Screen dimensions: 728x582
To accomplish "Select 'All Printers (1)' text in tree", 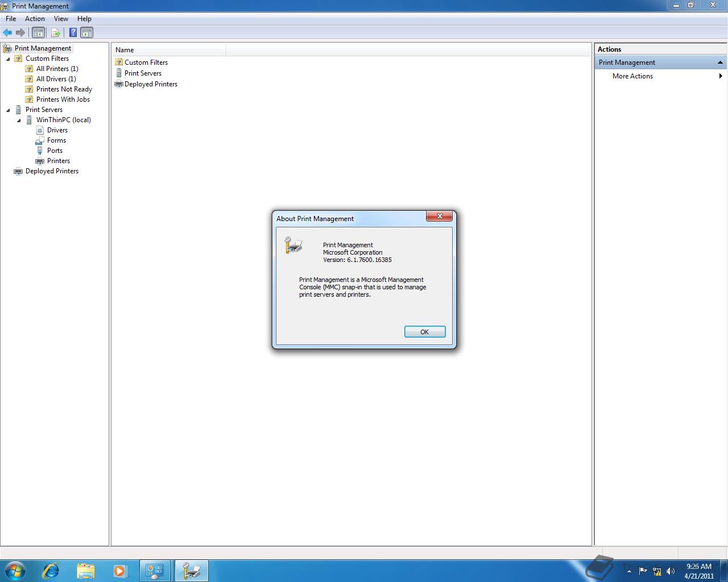I will (57, 69).
